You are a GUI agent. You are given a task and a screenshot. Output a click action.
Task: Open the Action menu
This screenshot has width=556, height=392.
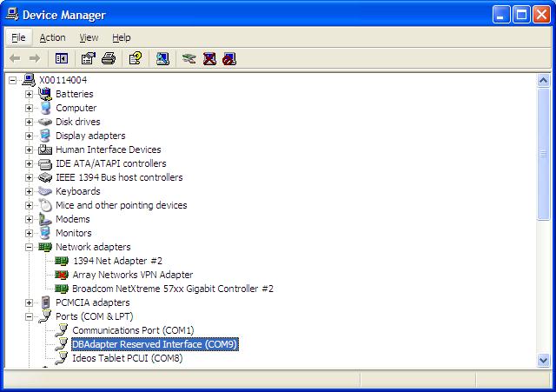[x=52, y=37]
